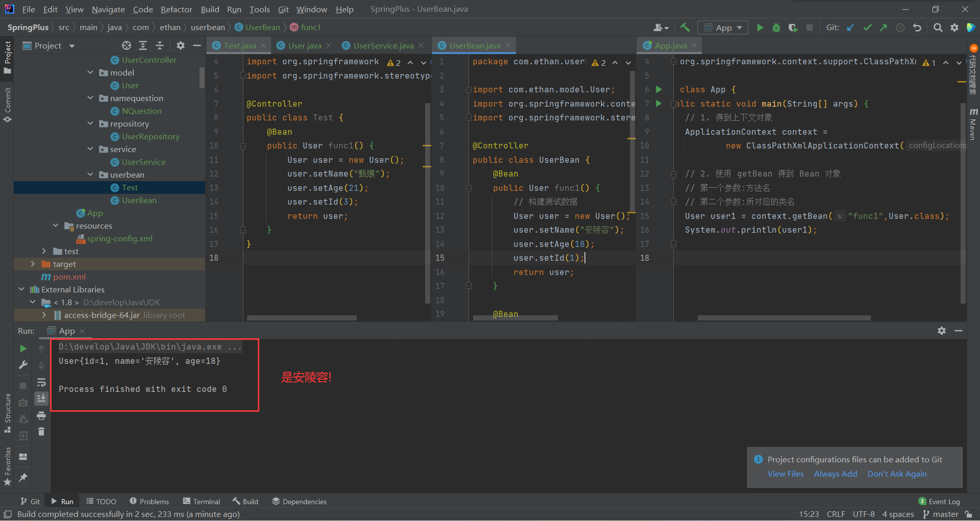Open Project panel options gear
Image resolution: width=980 pixels, height=521 pixels.
(x=181, y=45)
